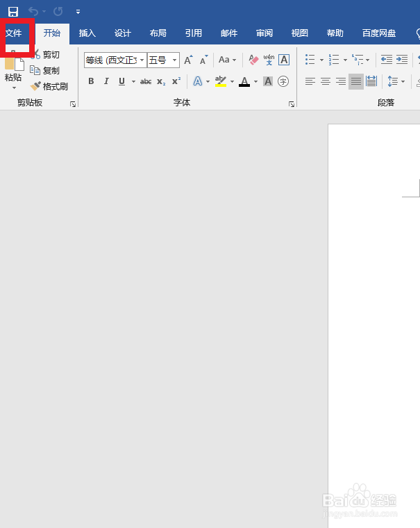The height and width of the screenshot is (528, 420).
Task: Click the Enclosed Characters 字 icon
Action: 283,81
